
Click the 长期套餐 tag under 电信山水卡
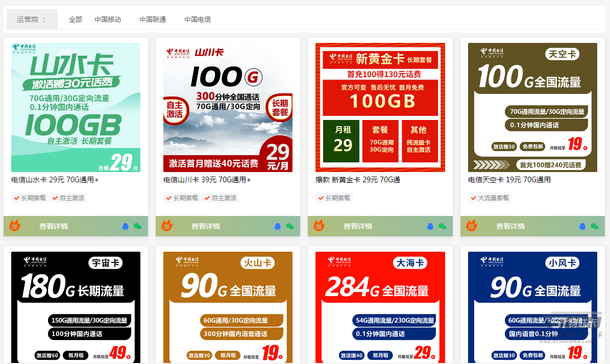point(30,198)
